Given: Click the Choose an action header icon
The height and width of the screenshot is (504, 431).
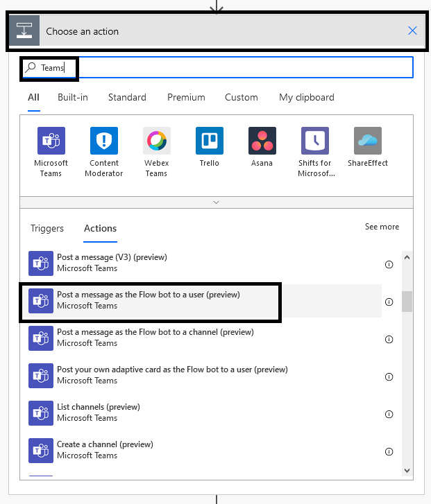Looking at the screenshot, I should tap(24, 31).
